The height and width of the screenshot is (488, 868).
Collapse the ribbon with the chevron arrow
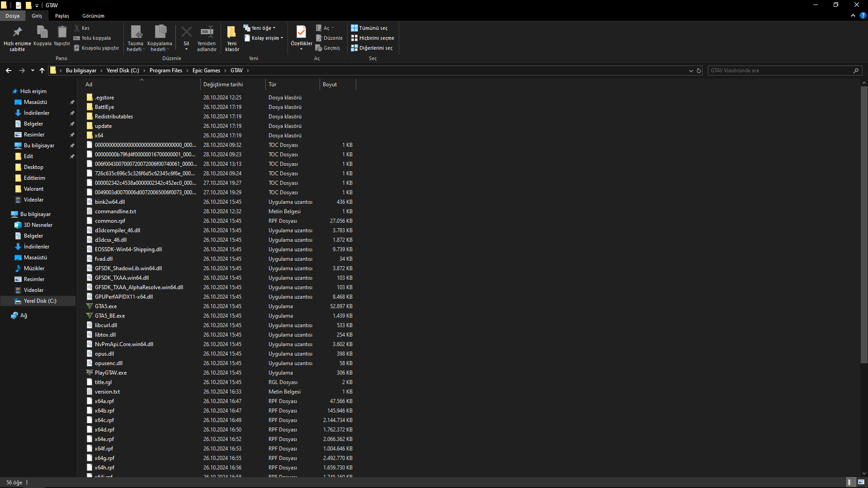(x=853, y=15)
